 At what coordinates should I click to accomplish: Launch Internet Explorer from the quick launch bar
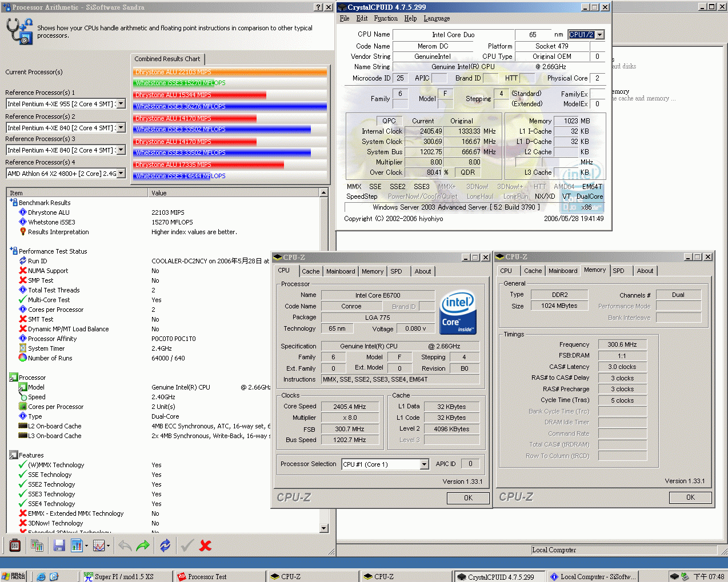(x=41, y=576)
